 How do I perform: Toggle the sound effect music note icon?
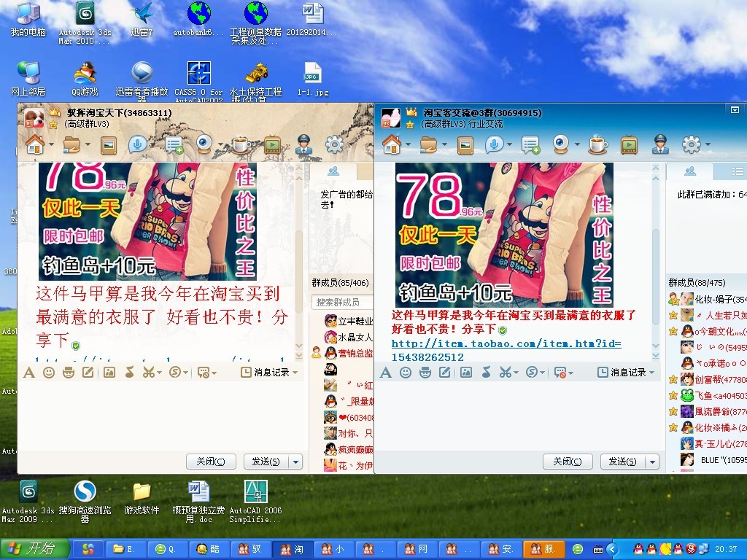(486, 372)
